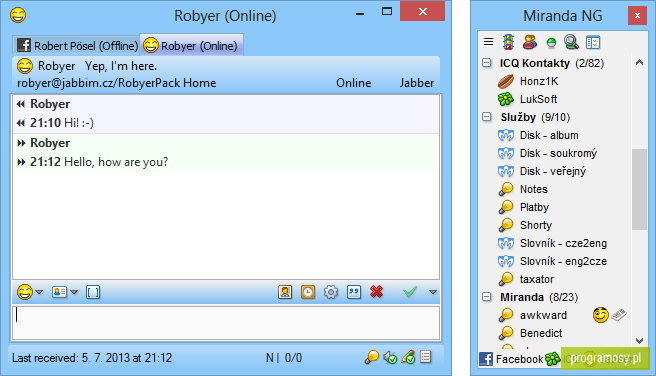Click the hot dog icon next to Honz1K

click(x=506, y=81)
